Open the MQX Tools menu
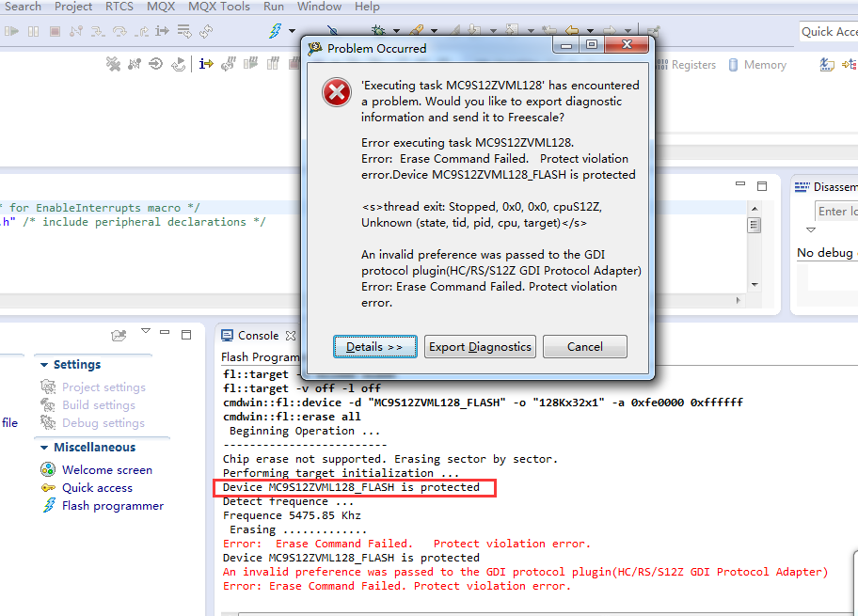 pyautogui.click(x=219, y=7)
